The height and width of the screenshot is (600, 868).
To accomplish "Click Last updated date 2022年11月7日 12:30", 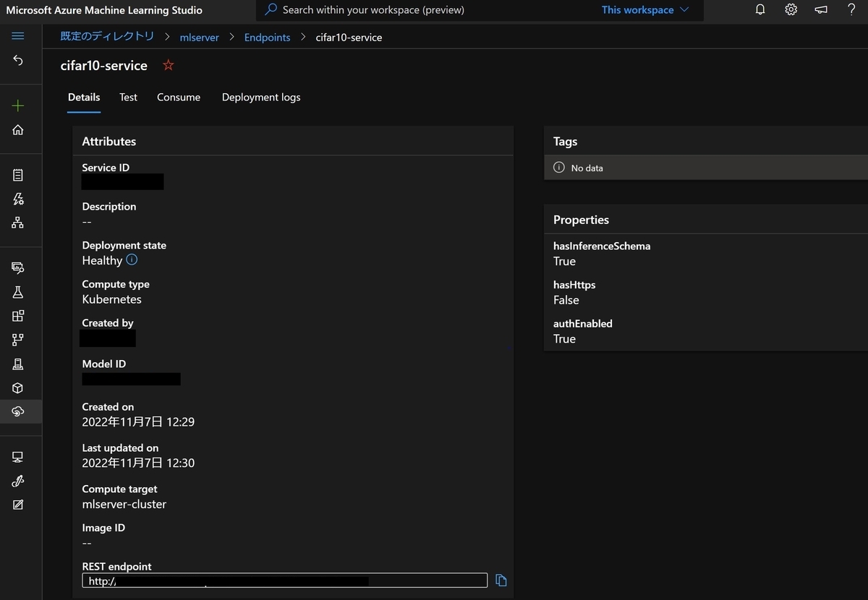I will point(138,463).
